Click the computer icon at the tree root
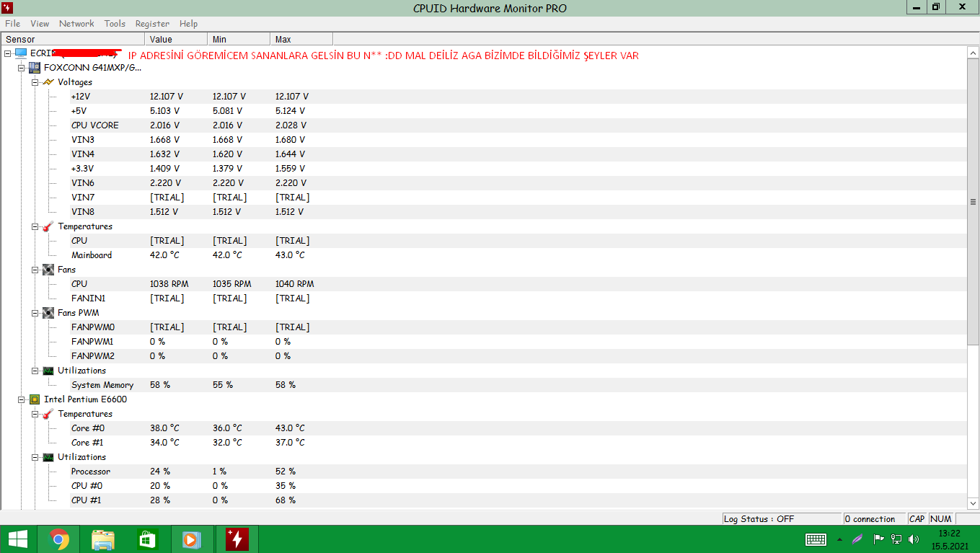 click(x=20, y=53)
